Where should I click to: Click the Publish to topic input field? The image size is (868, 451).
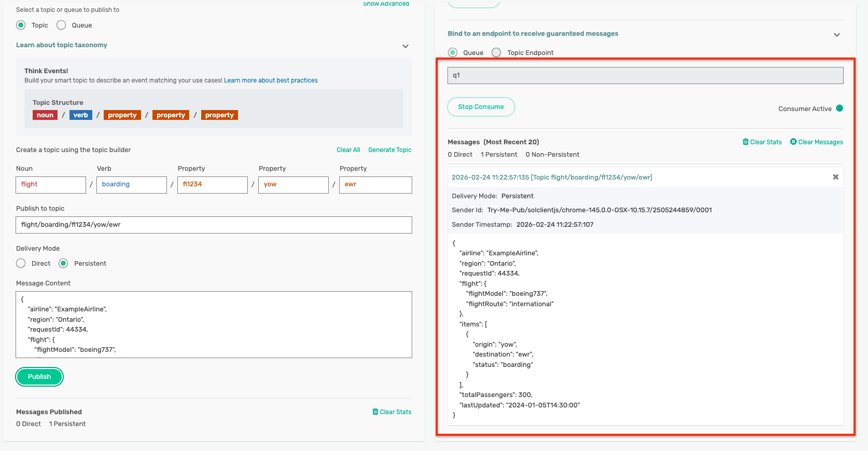tap(214, 225)
